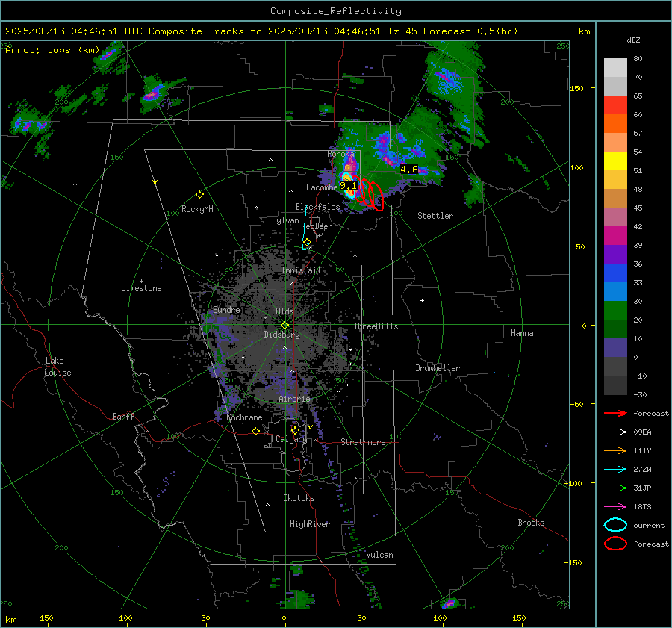Click the Okotoks town label
This screenshot has width=672, height=628.
click(299, 498)
